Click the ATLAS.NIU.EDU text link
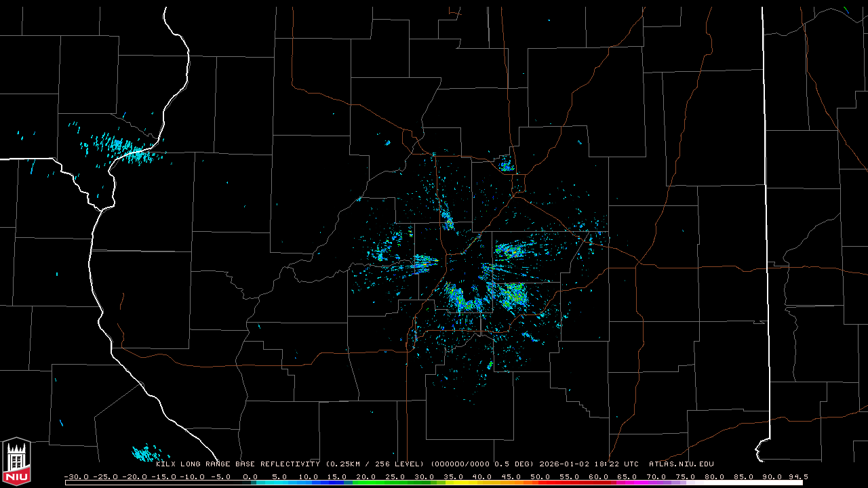This screenshot has height=488, width=868. (x=681, y=464)
